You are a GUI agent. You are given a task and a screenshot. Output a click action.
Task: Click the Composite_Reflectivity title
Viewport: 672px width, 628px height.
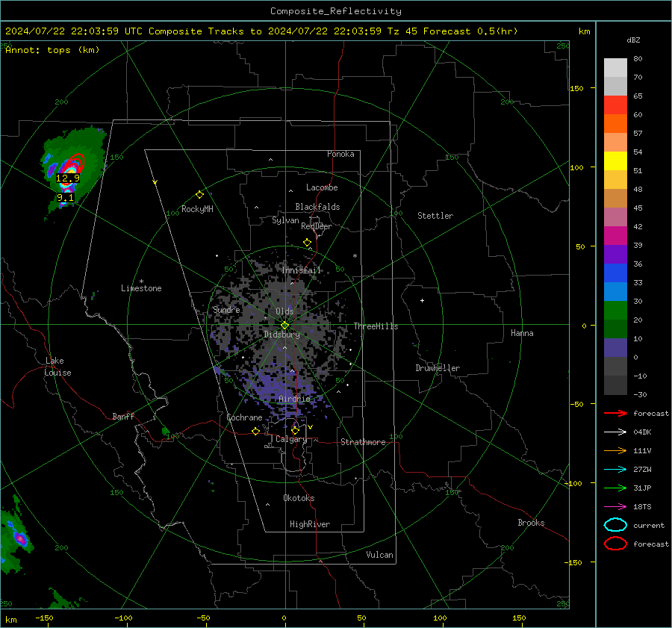click(336, 11)
